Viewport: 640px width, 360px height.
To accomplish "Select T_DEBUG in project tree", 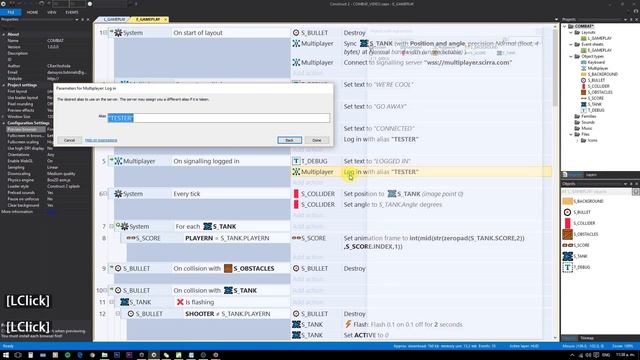I will click(593, 110).
